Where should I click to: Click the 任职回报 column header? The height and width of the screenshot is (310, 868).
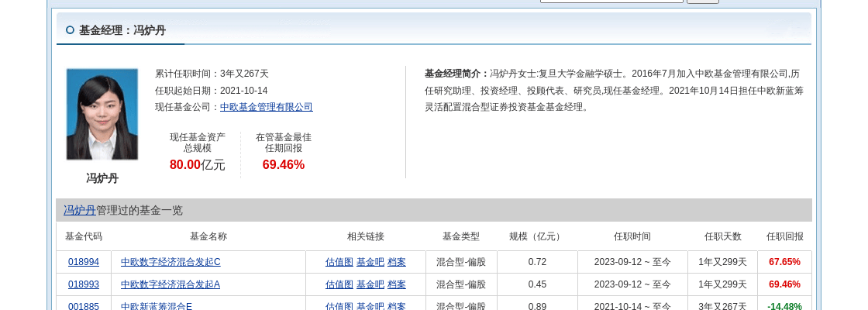click(784, 236)
